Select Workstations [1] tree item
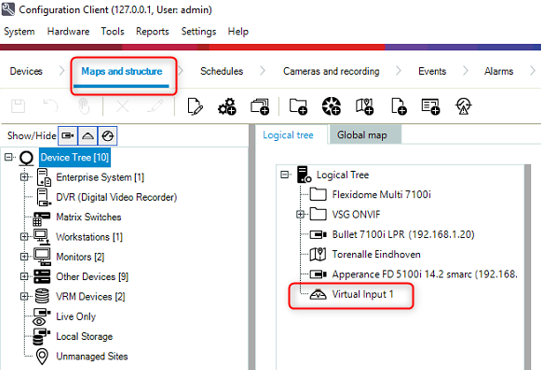Viewport: 541px width, 370px height. tap(89, 237)
